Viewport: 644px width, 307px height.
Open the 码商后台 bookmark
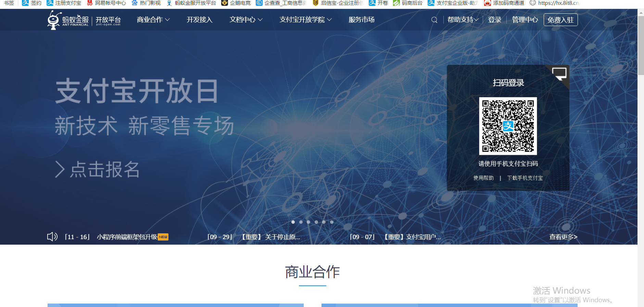click(408, 3)
